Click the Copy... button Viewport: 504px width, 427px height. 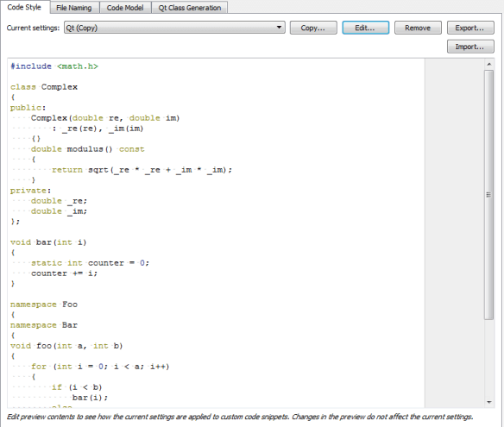[313, 28]
